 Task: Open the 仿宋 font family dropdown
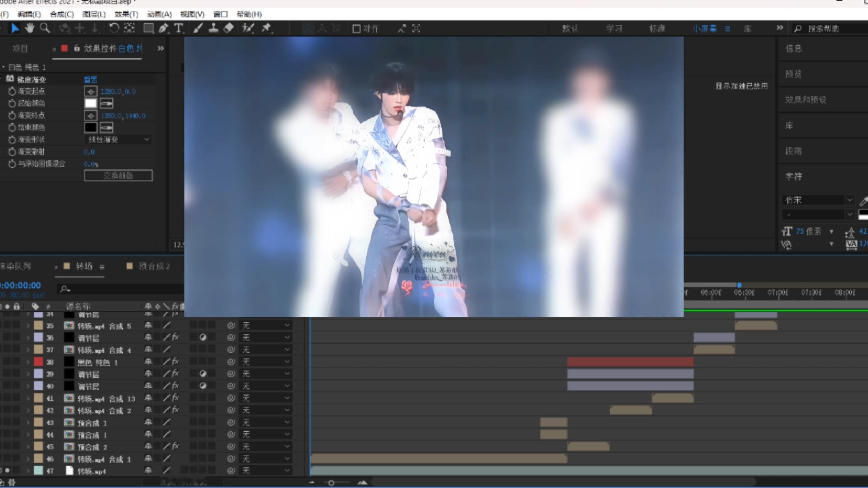click(x=818, y=200)
